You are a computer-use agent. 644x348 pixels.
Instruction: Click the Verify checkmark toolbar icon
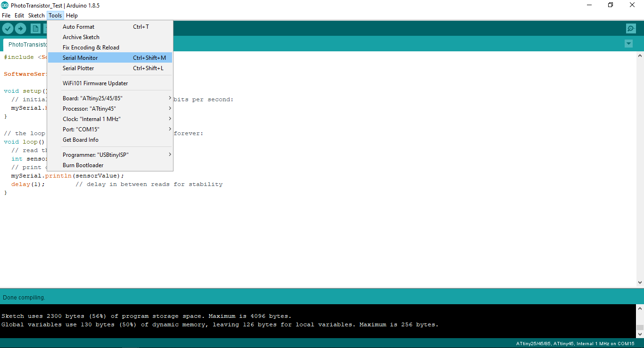click(x=8, y=29)
